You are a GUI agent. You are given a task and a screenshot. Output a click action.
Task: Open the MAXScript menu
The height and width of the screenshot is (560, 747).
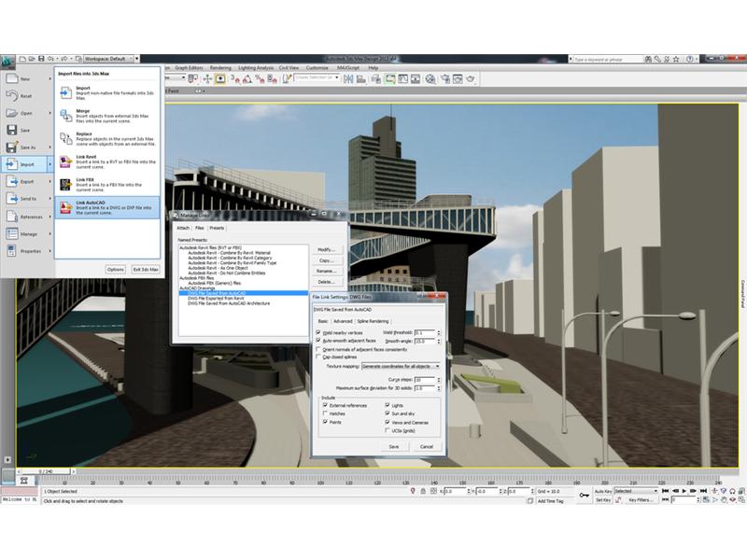[347, 68]
